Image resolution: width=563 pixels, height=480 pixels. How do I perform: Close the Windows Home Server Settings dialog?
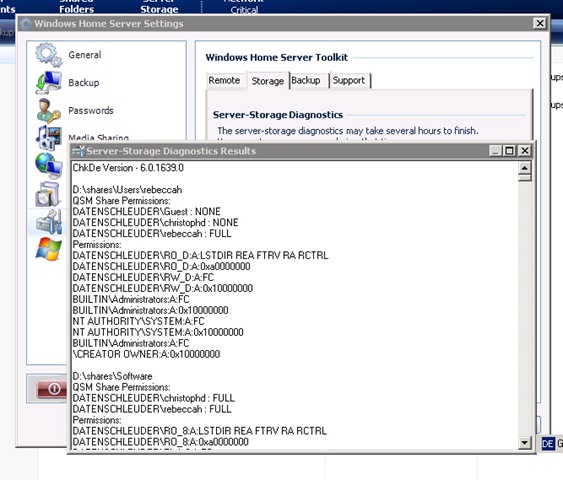click(540, 23)
